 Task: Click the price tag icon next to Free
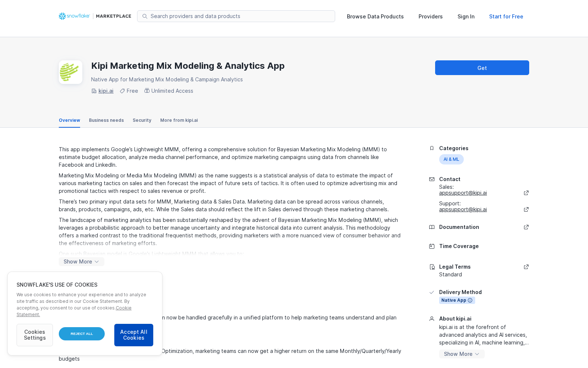tap(122, 91)
